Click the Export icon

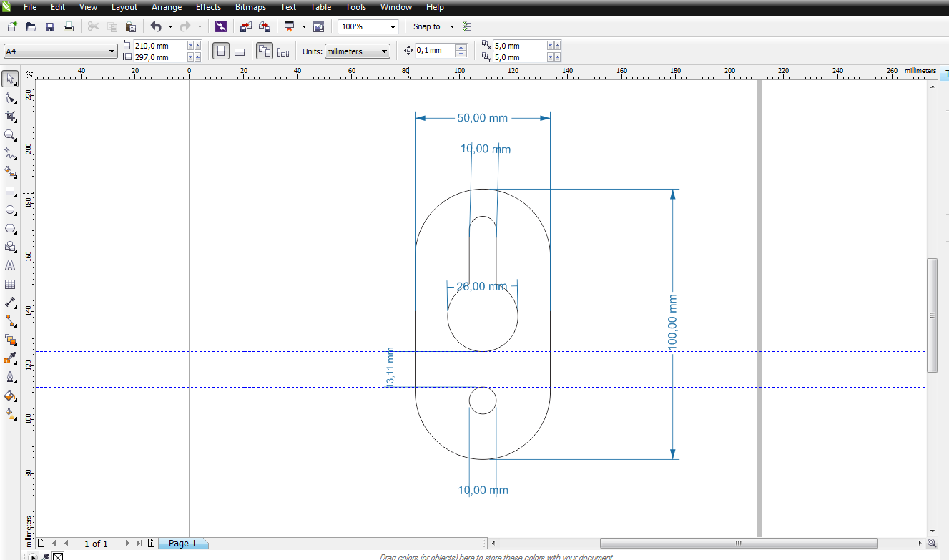click(265, 26)
